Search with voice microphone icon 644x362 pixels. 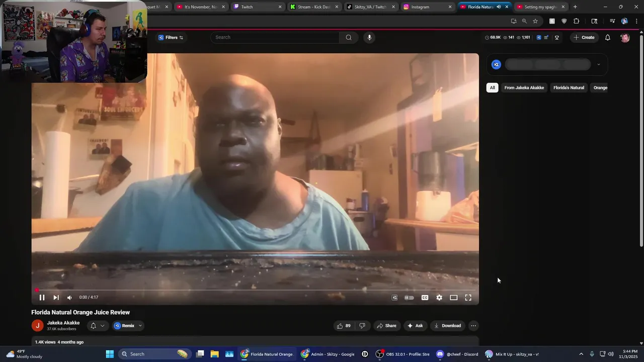pos(369,37)
